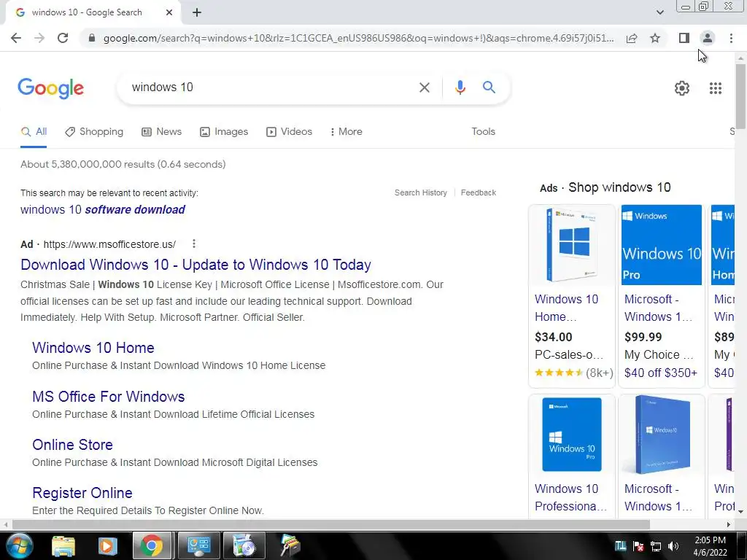
Task: Open Chrome side panel icon
Action: click(684, 38)
